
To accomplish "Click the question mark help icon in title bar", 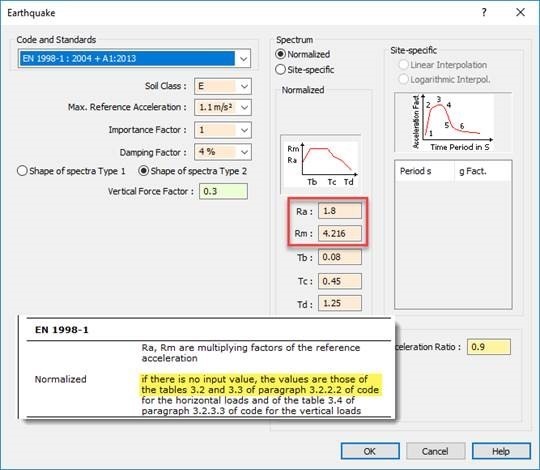I will pos(484,13).
